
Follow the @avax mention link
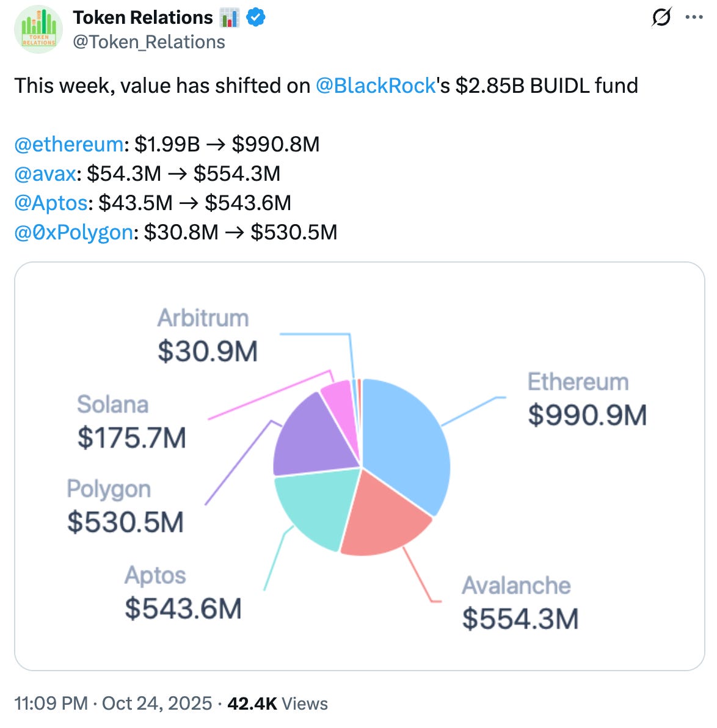pos(45,173)
